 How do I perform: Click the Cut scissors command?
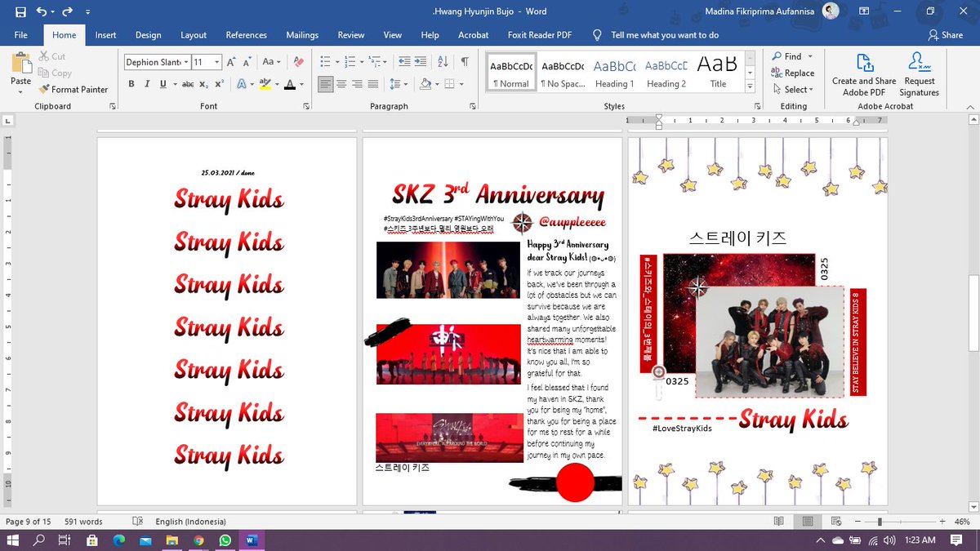click(x=51, y=56)
